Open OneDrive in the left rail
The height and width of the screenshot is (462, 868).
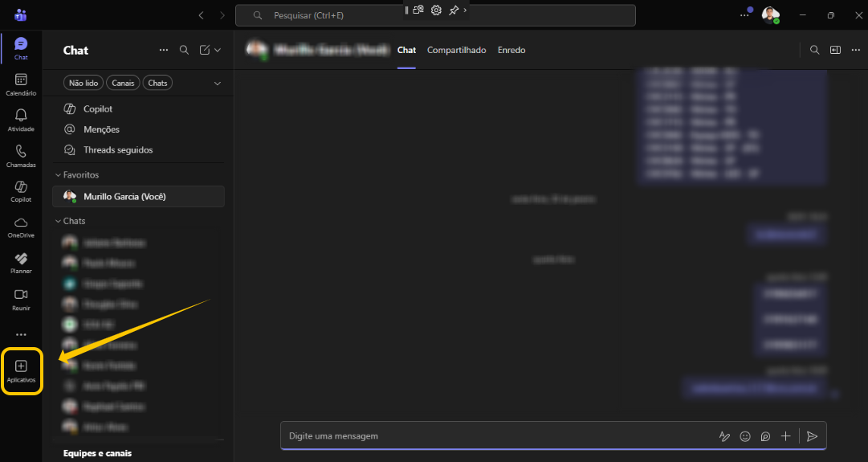(x=21, y=227)
